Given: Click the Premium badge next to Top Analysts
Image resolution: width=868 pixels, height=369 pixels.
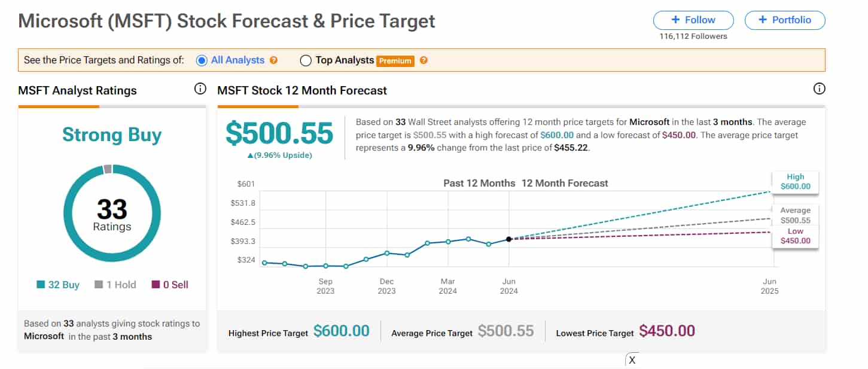Looking at the screenshot, I should 397,60.
